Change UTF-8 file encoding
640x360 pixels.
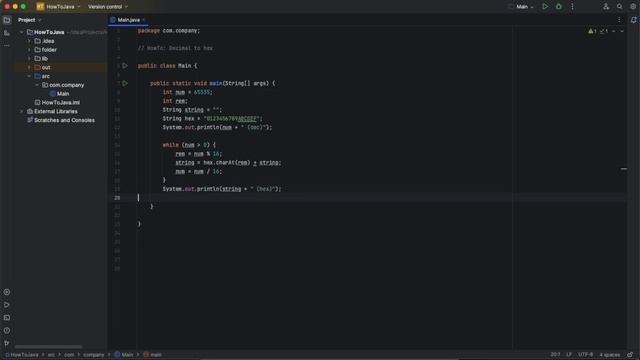[x=585, y=355]
